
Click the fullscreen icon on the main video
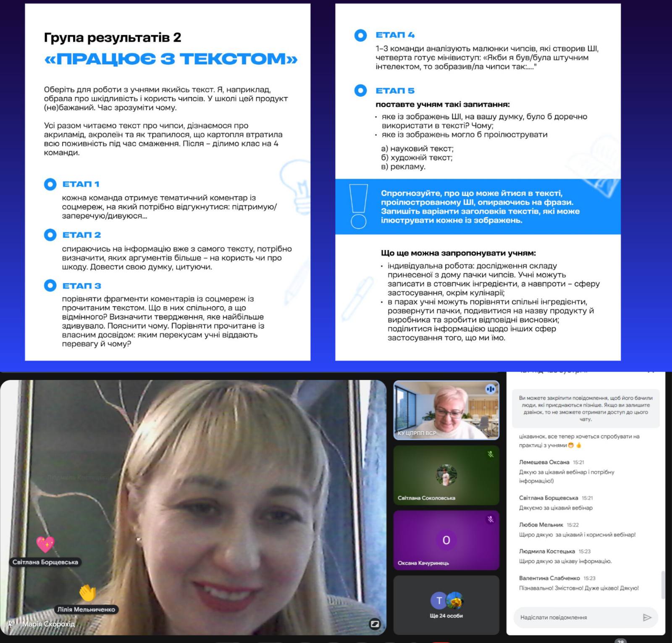click(375, 624)
